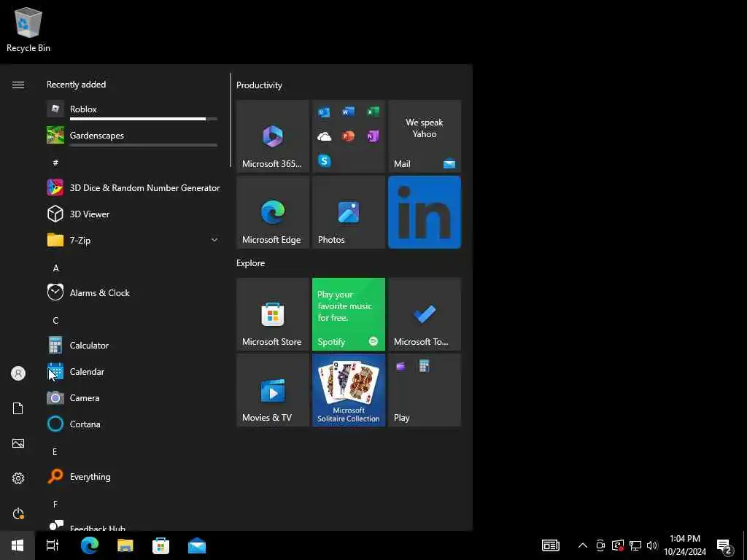Open Skype in Office tile group

tap(324, 161)
